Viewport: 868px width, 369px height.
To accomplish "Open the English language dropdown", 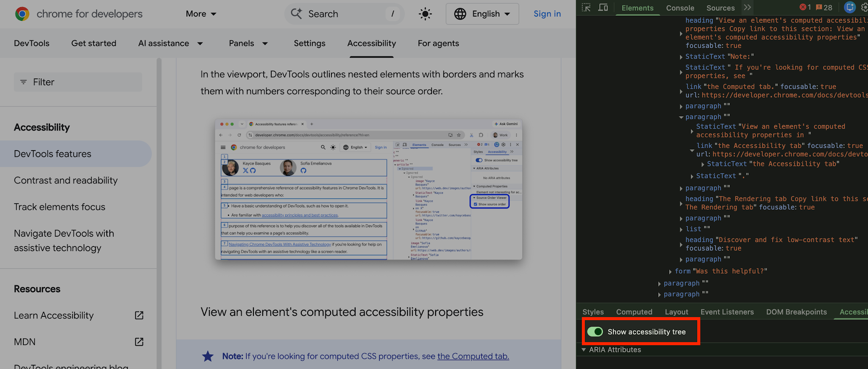I will [482, 14].
